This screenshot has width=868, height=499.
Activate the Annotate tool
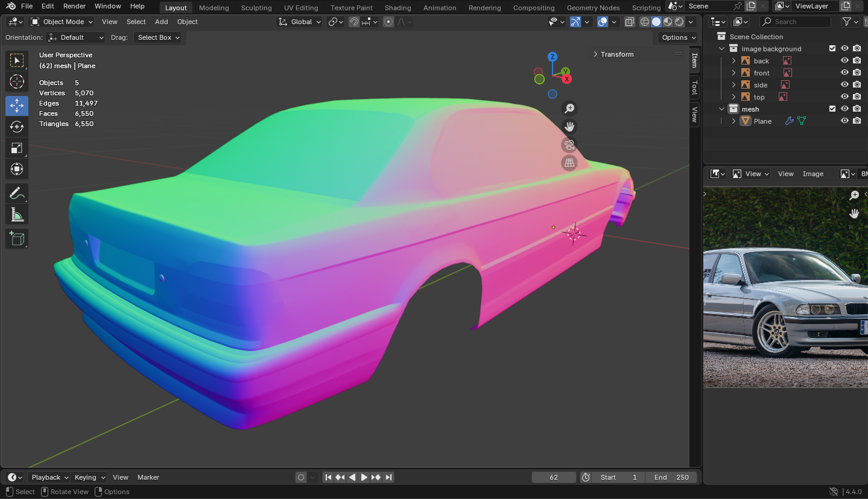click(x=17, y=193)
